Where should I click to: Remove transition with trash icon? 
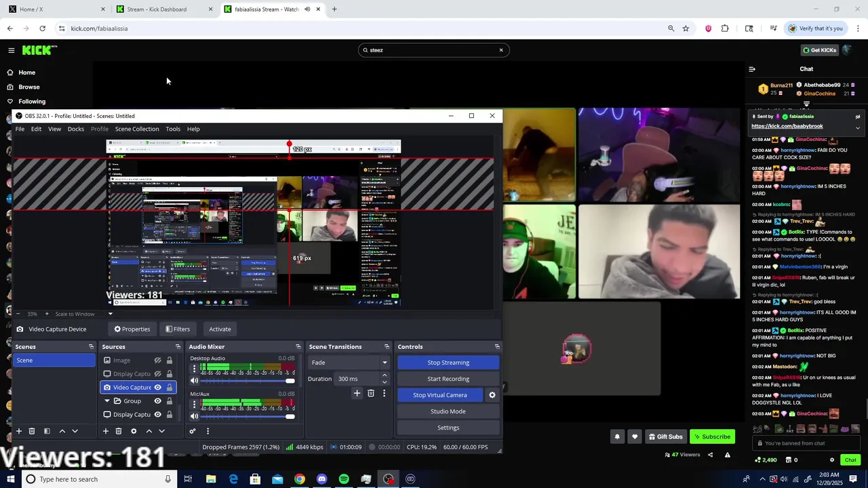click(370, 393)
